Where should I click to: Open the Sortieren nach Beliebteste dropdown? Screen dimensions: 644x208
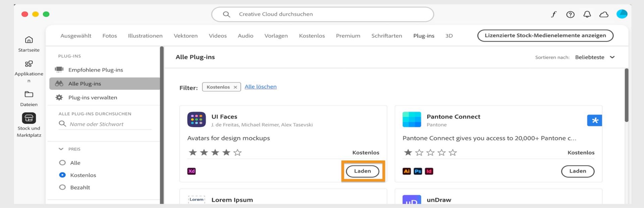[x=595, y=57]
